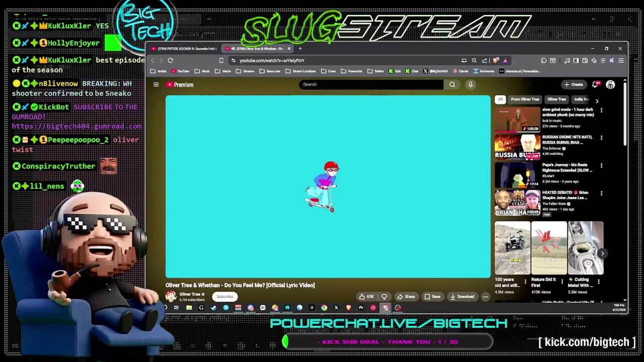Select the Oliver Tree chip
644x362 pixels.
556,100
